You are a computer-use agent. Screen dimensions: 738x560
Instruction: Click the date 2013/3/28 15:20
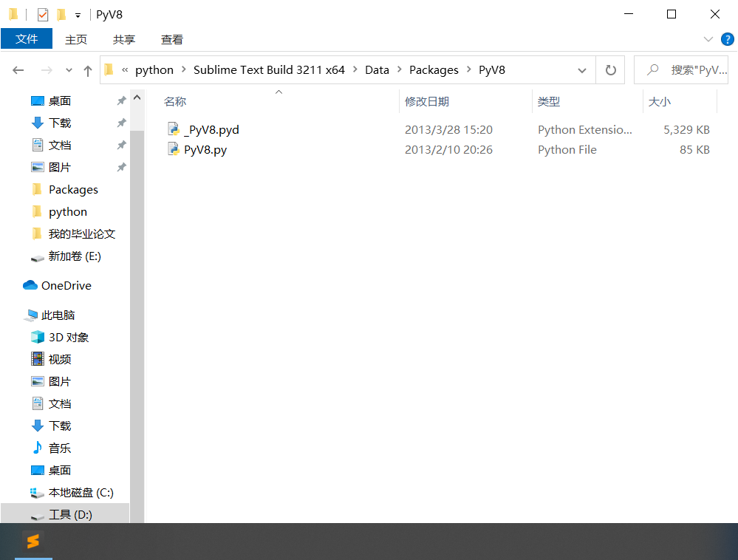click(x=448, y=129)
